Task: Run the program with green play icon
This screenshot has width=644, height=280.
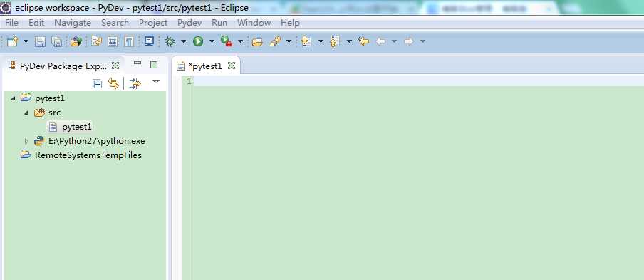Action: 198,41
